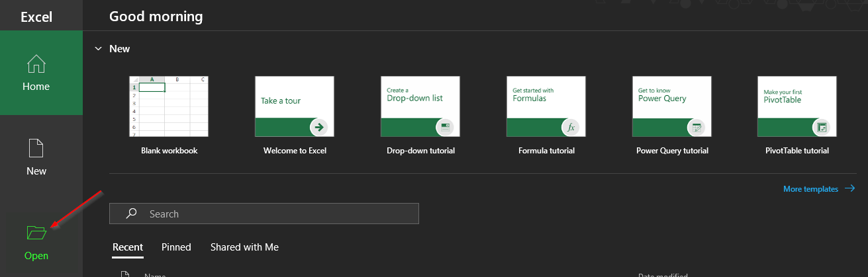This screenshot has height=277, width=868.
Task: Click the drop-down list icon on template card
Action: pyautogui.click(x=444, y=127)
